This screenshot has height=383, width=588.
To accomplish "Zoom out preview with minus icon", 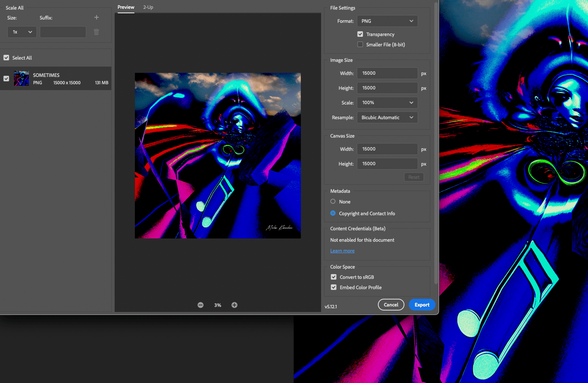I will click(200, 305).
